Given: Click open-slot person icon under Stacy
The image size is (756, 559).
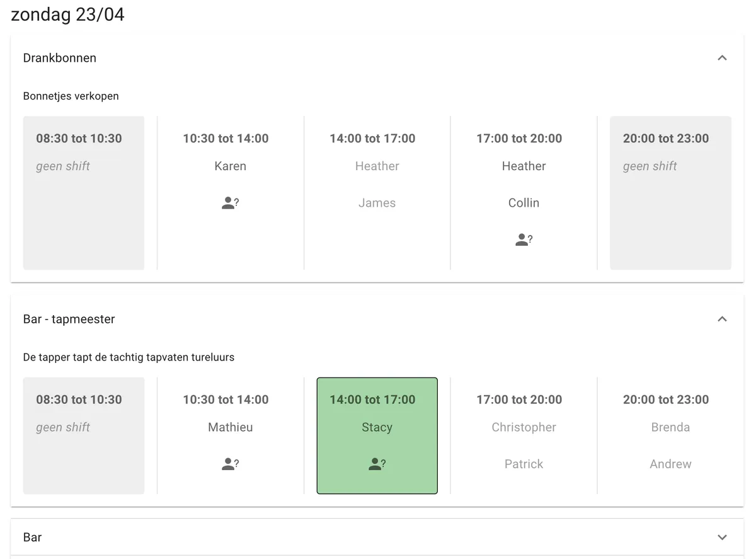Looking at the screenshot, I should (377, 464).
